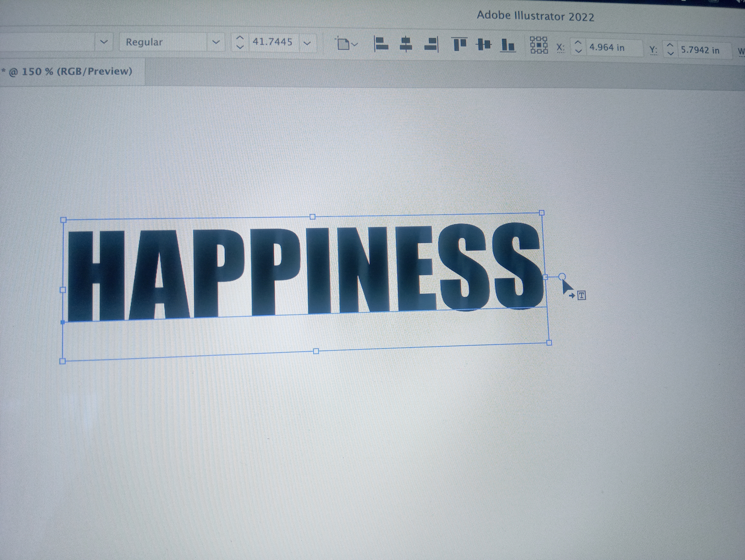Screen dimensions: 745x560
Task: Click Horizontal Align Right icon
Action: [x=432, y=44]
